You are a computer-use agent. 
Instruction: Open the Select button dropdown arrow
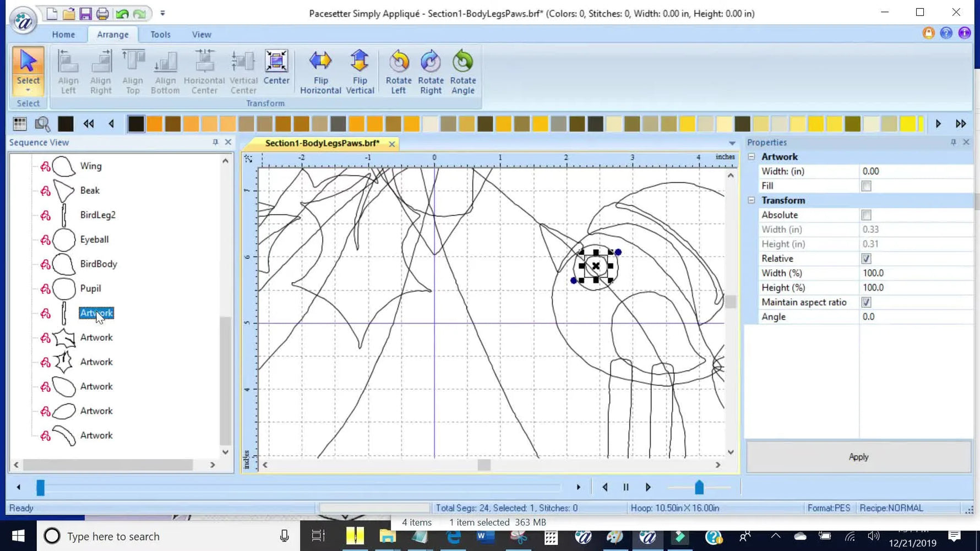click(x=28, y=88)
